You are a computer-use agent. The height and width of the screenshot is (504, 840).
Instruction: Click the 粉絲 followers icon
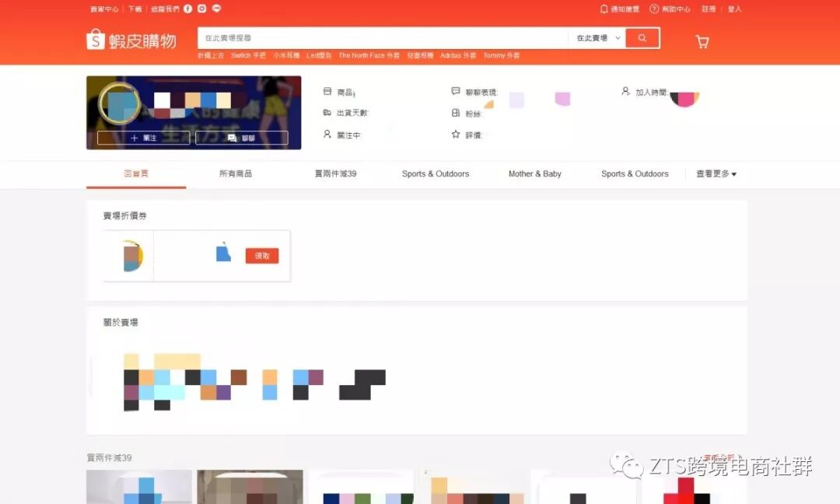coord(455,113)
